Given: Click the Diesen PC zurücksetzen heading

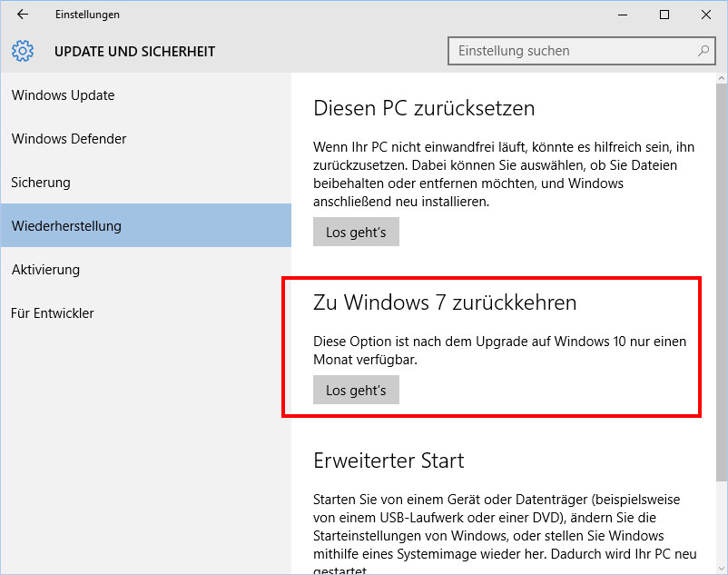Looking at the screenshot, I should click(424, 108).
